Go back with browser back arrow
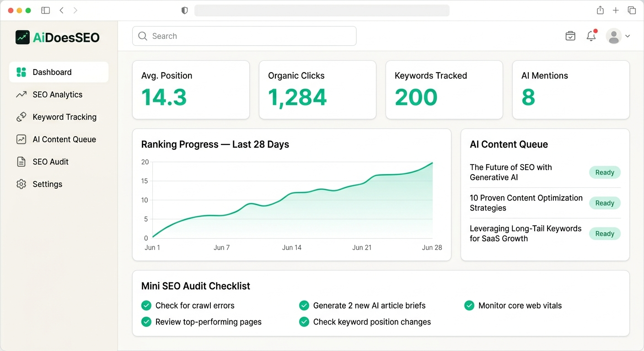The width and height of the screenshot is (644, 351). 61,10
